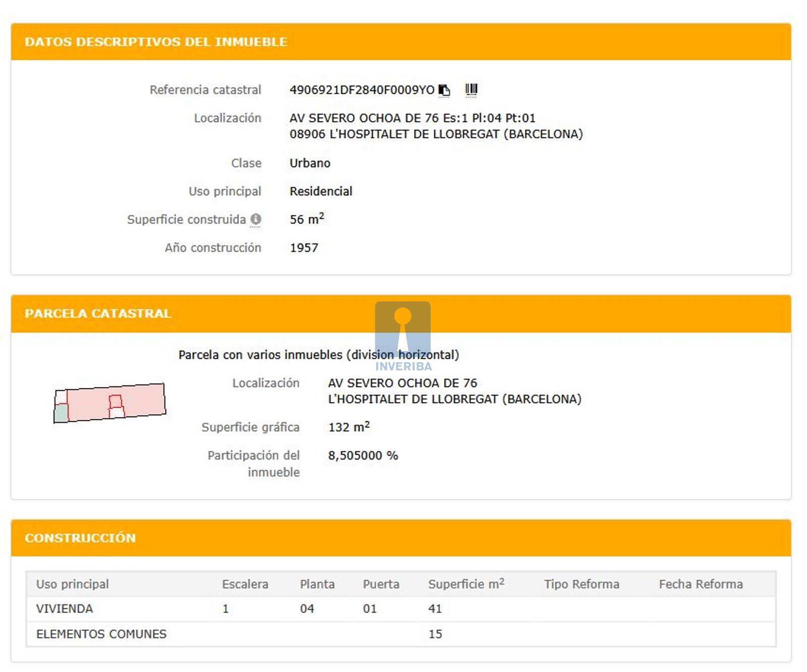Click Participación del inmueble label
This screenshot has width=807, height=672.
point(254,464)
